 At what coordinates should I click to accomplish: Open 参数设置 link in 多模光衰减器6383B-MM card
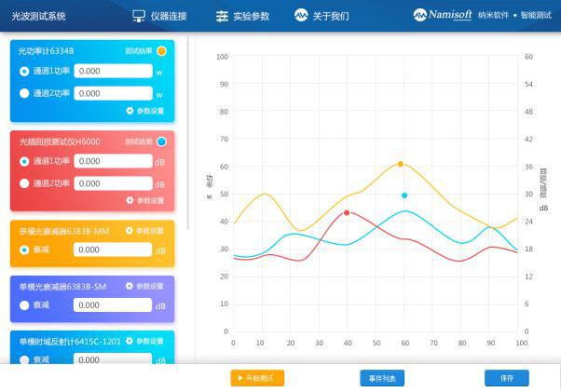pos(149,231)
